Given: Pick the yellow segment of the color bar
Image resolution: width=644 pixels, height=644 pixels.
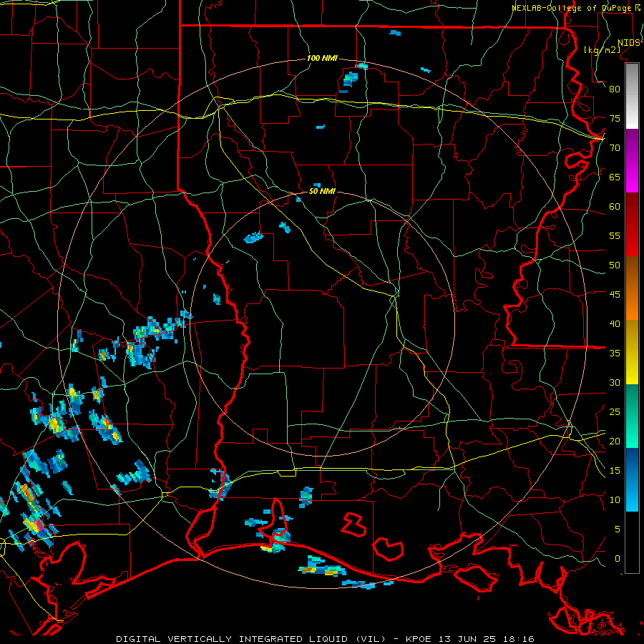Looking at the screenshot, I should tap(632, 352).
